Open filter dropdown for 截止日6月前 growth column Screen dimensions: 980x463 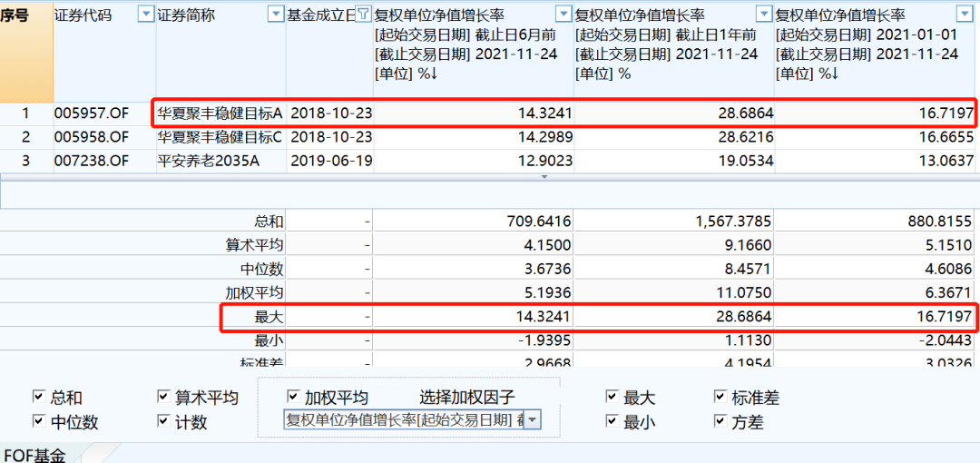pos(564,15)
